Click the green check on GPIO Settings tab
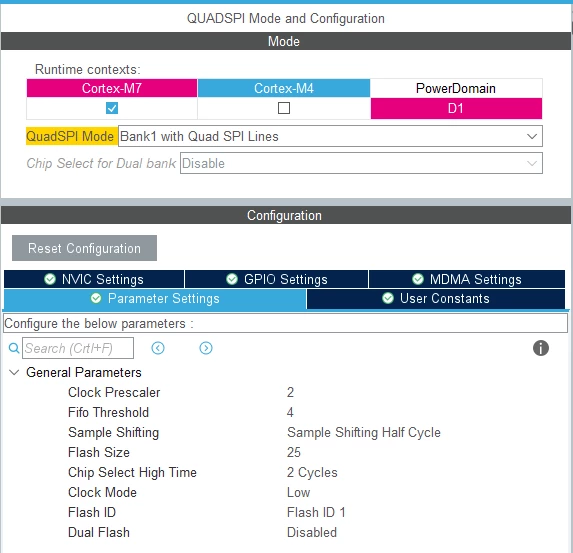Image resolution: width=573 pixels, height=553 pixels. (232, 279)
